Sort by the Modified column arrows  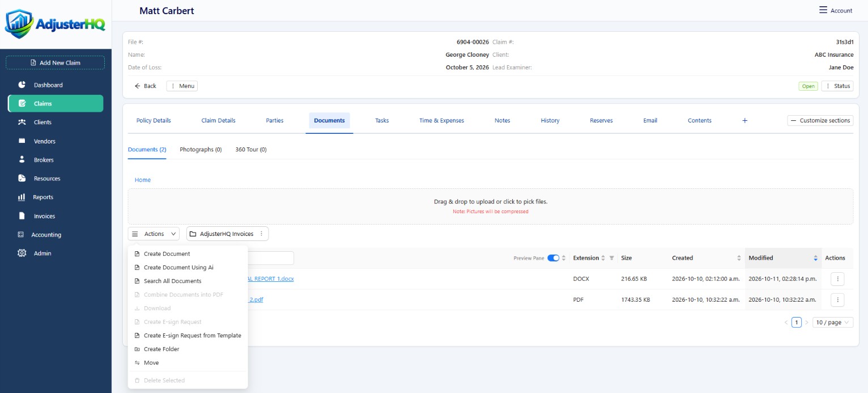click(x=815, y=258)
